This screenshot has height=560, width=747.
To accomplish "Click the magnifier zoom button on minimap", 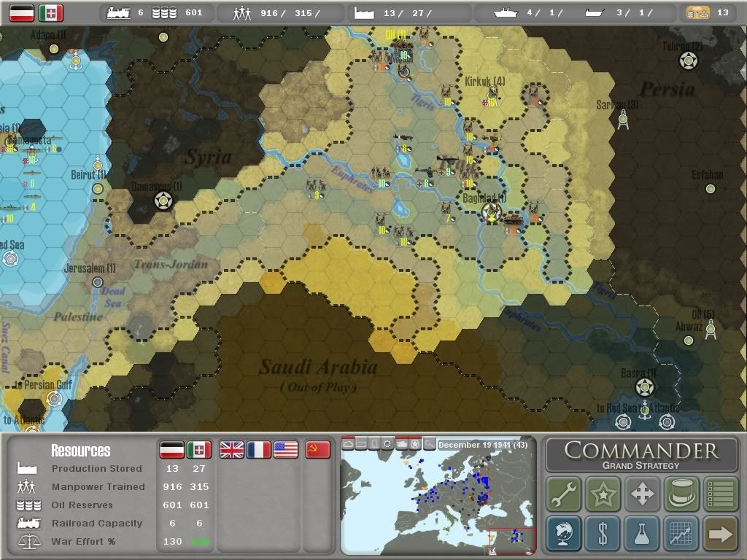I will (x=429, y=444).
